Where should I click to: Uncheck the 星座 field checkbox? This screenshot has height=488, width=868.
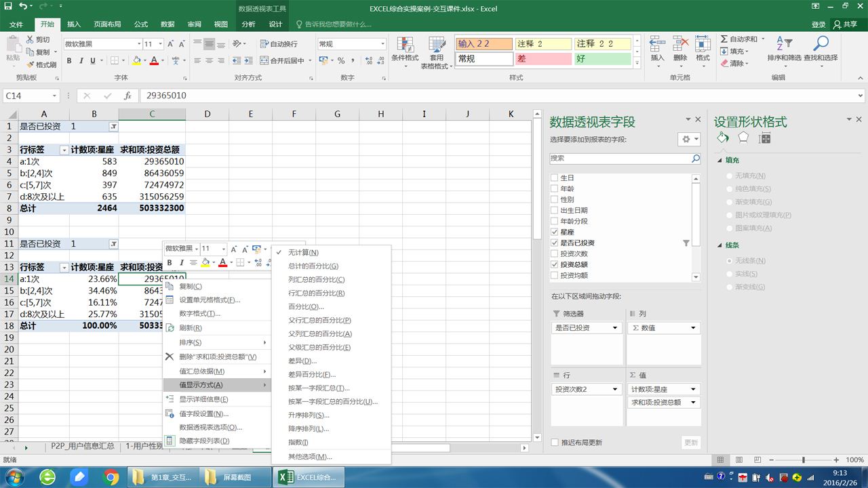(x=555, y=232)
